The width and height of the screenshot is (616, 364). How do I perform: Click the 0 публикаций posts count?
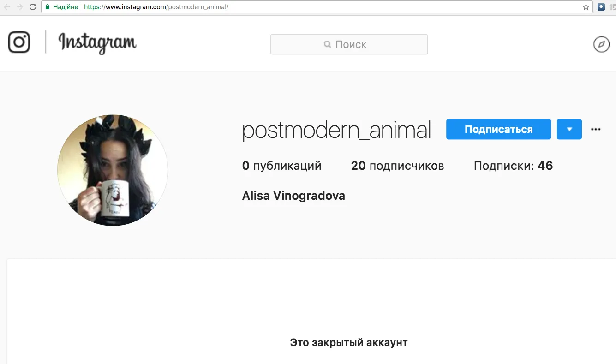pos(281,166)
